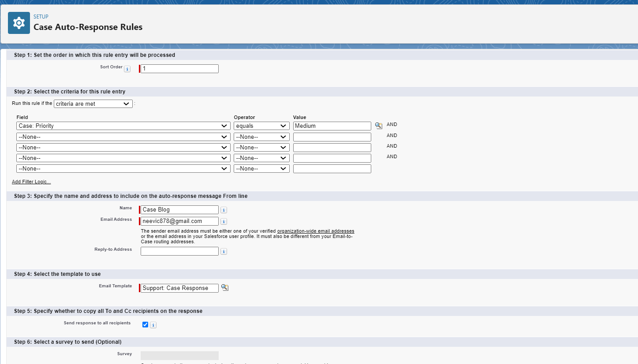Open the lookup icon next to the Value field
638x364 pixels.
pos(378,126)
